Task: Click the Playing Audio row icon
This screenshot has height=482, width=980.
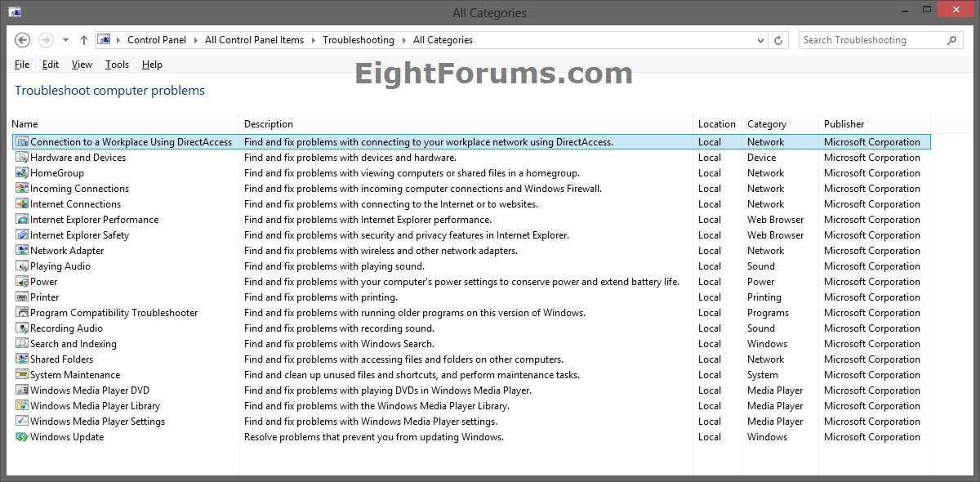Action: pos(22,266)
